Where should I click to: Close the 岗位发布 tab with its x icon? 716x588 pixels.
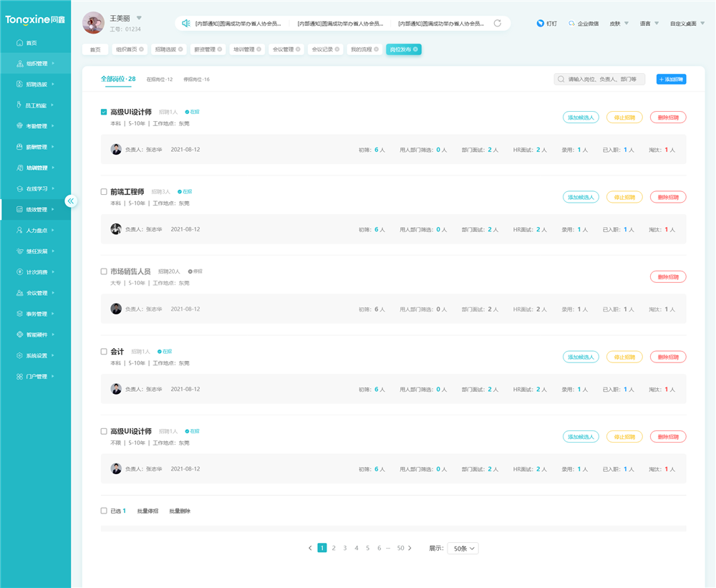[x=415, y=49]
